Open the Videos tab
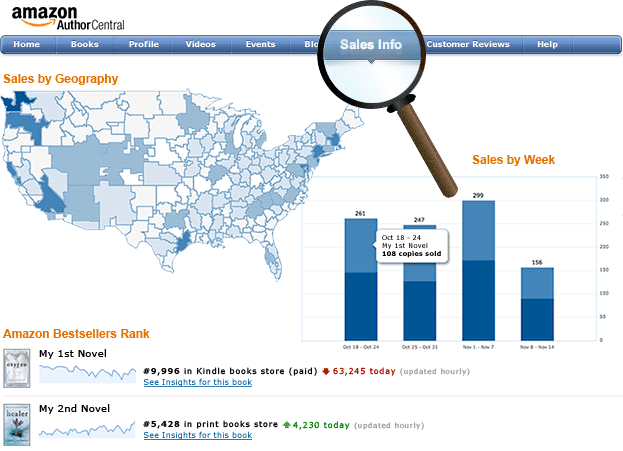The image size is (623, 451). (x=201, y=44)
